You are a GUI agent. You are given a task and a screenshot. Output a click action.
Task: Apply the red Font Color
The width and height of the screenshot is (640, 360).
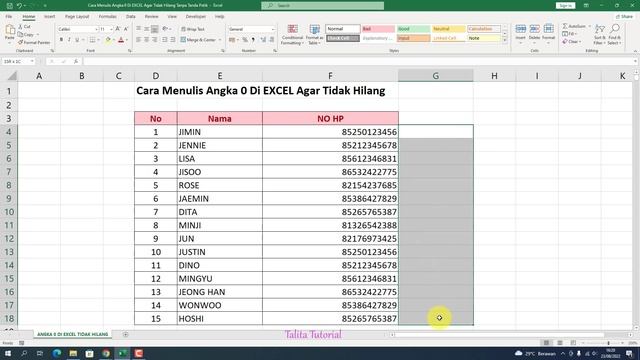(x=121, y=40)
